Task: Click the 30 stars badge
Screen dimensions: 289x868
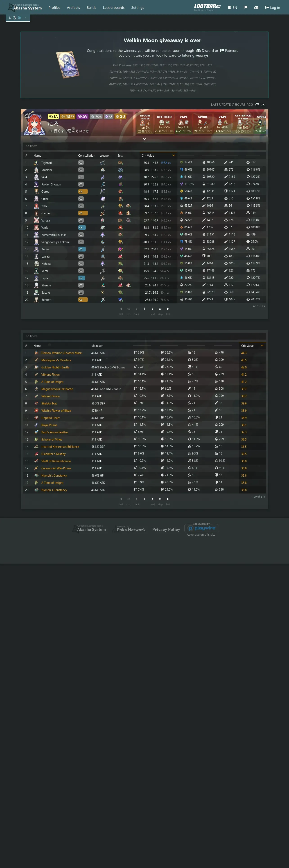Action: coord(120,116)
